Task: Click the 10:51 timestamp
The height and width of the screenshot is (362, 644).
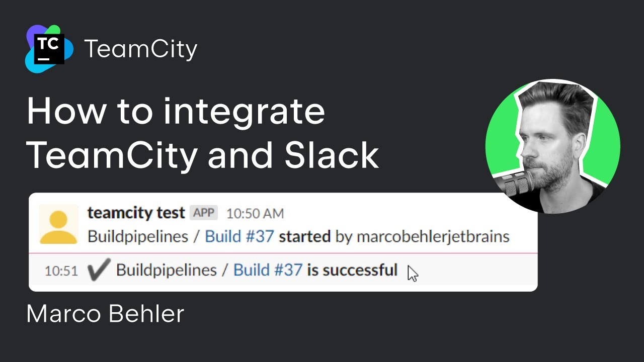Action: click(x=61, y=271)
